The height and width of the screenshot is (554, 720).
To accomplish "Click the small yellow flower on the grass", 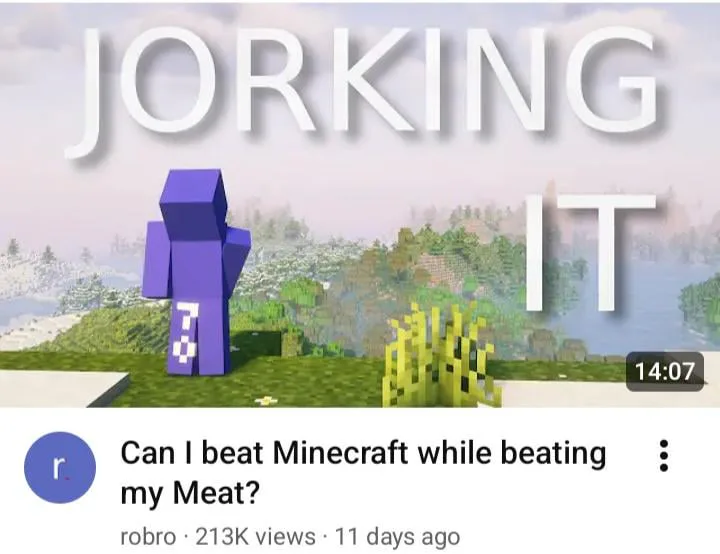I will [266, 401].
